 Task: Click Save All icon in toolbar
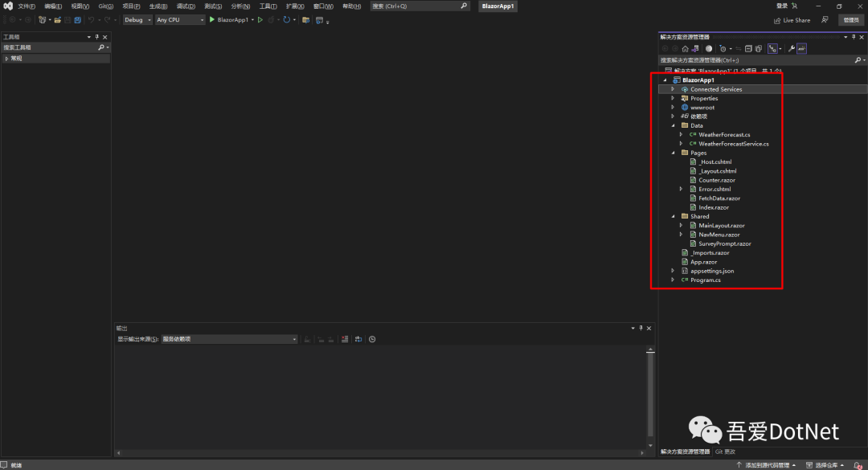(x=77, y=20)
